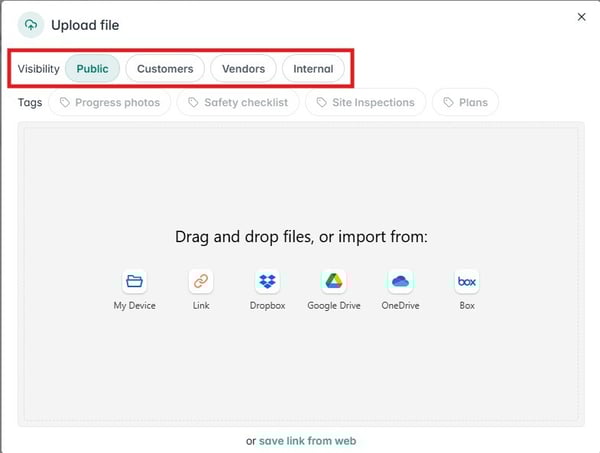Pick the OneDrive cloud icon
Screen dimensions: 600x453
point(400,281)
